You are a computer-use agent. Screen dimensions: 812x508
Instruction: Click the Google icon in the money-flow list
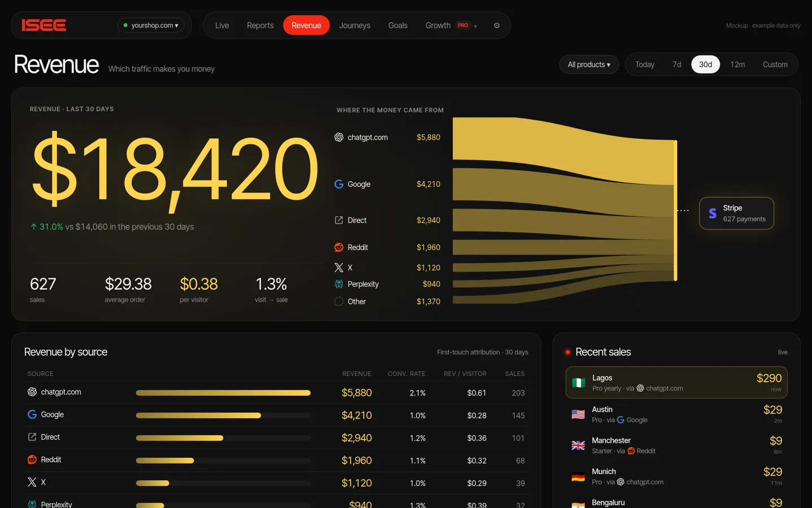coord(339,184)
